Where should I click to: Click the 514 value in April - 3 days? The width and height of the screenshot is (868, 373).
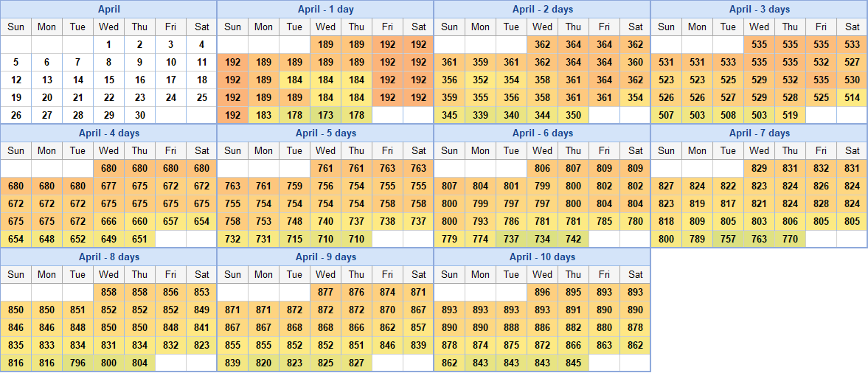[853, 98]
